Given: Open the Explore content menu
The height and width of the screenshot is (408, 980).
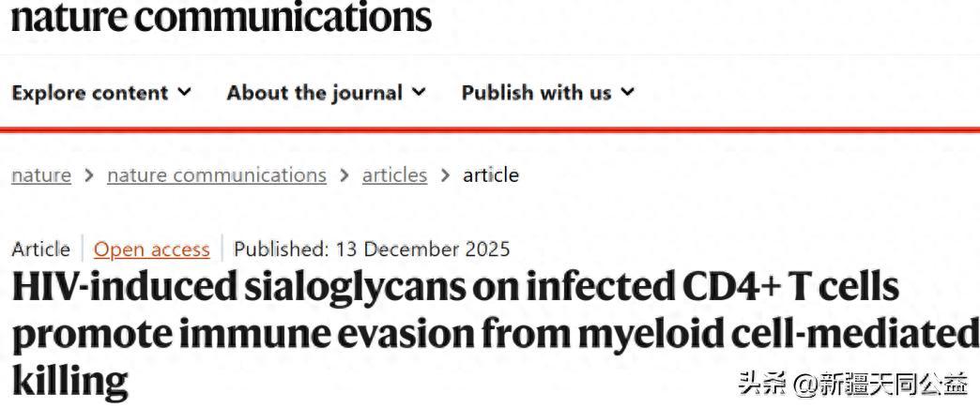Looking at the screenshot, I should (x=90, y=93).
